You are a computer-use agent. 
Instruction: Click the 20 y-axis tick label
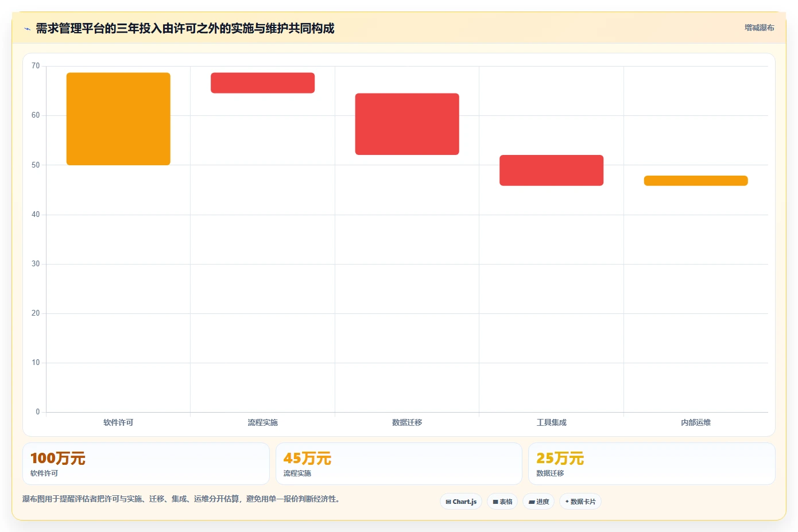click(x=36, y=313)
